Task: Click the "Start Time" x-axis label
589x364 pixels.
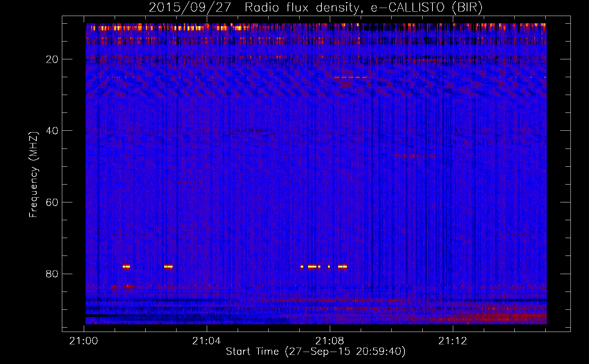Action: point(316,352)
